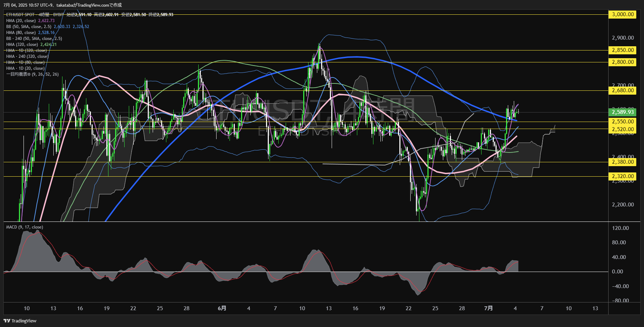Select the HMA (320, close) 2,424.21 legend
644x327 pixels.
[x=31, y=45]
